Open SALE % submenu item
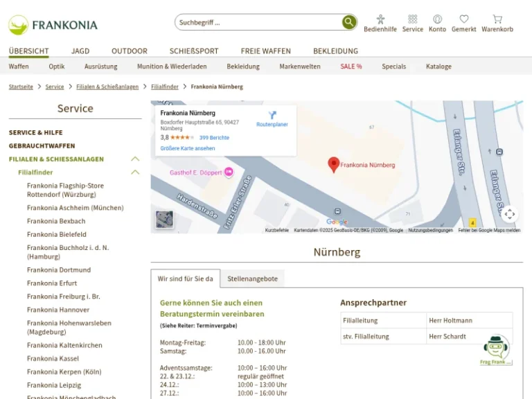This screenshot has height=399, width=532. [x=351, y=66]
